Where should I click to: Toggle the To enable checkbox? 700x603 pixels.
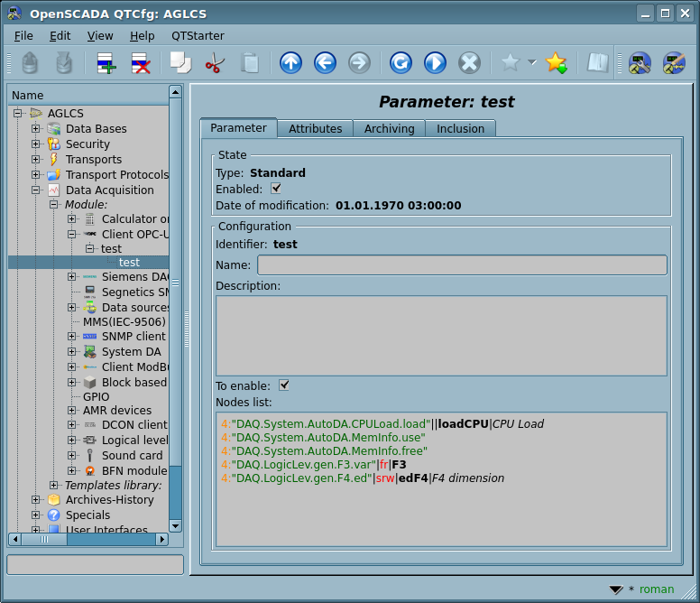[284, 385]
